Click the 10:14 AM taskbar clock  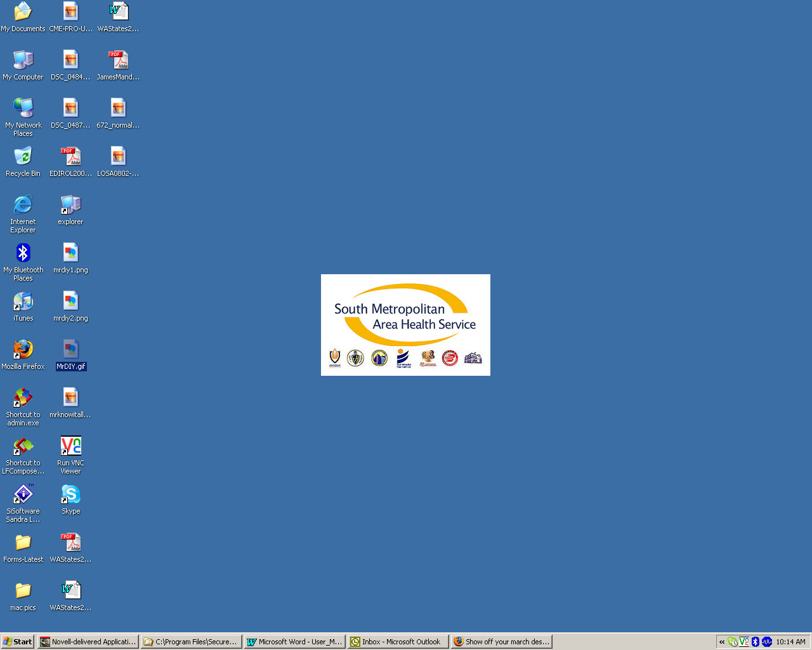pyautogui.click(x=790, y=642)
